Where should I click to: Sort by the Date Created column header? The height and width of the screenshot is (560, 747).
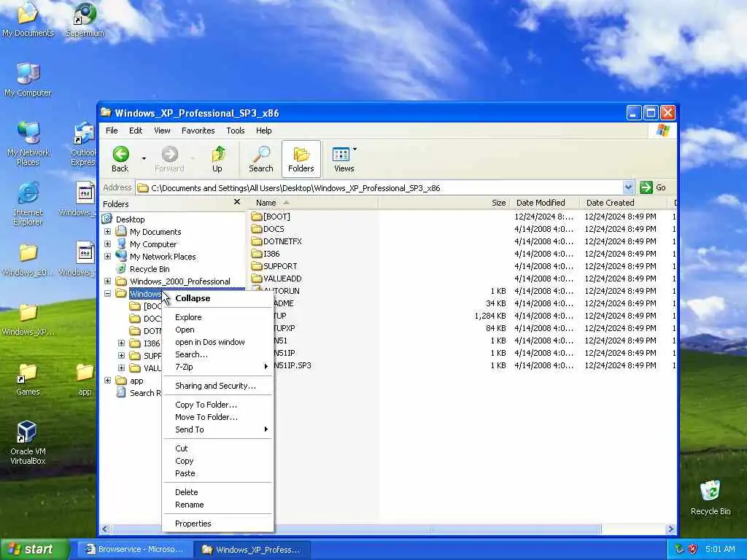(x=623, y=203)
